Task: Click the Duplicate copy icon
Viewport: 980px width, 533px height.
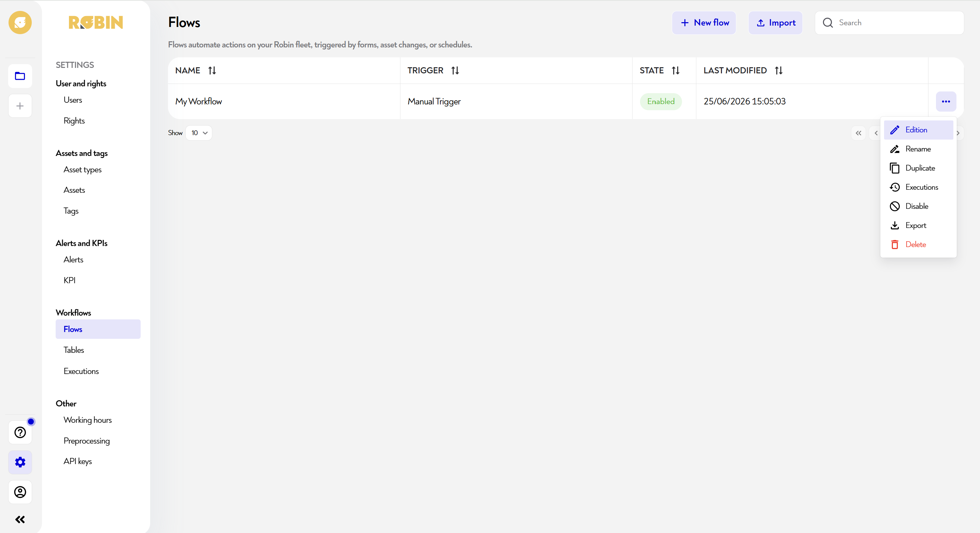Action: point(895,168)
